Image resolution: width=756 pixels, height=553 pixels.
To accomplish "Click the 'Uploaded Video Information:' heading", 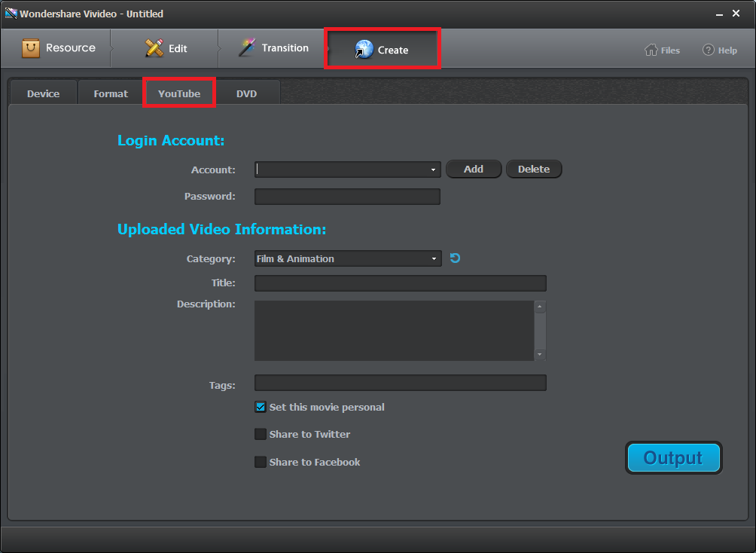I will click(x=222, y=229).
